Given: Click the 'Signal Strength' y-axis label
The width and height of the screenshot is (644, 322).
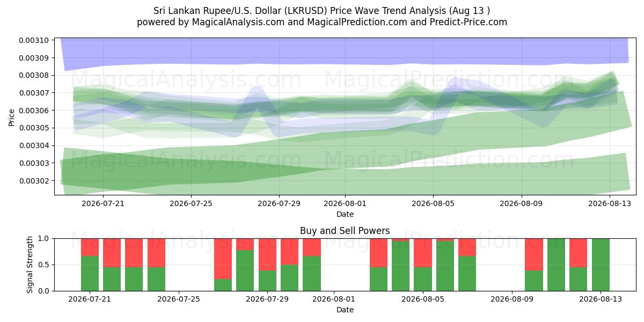Looking at the screenshot, I should coord(30,265).
